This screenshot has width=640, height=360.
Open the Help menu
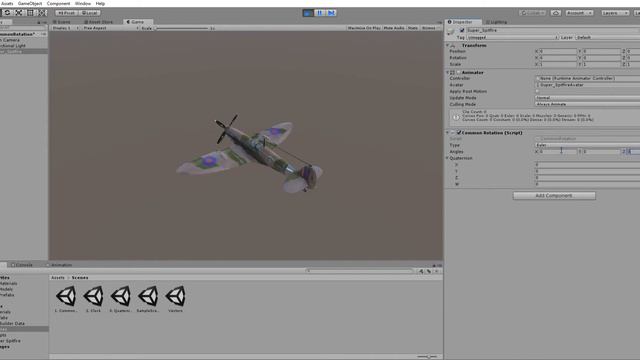[x=100, y=3]
